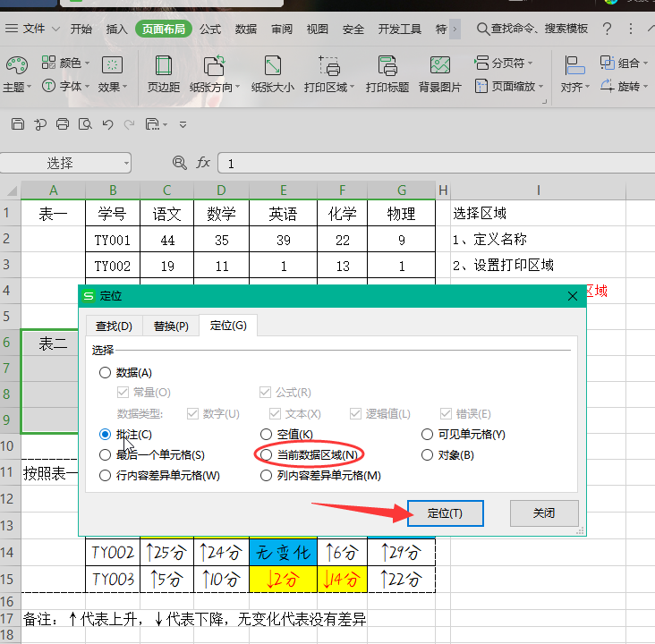Select the 批注(C) radio button
655x644 pixels.
tap(105, 435)
